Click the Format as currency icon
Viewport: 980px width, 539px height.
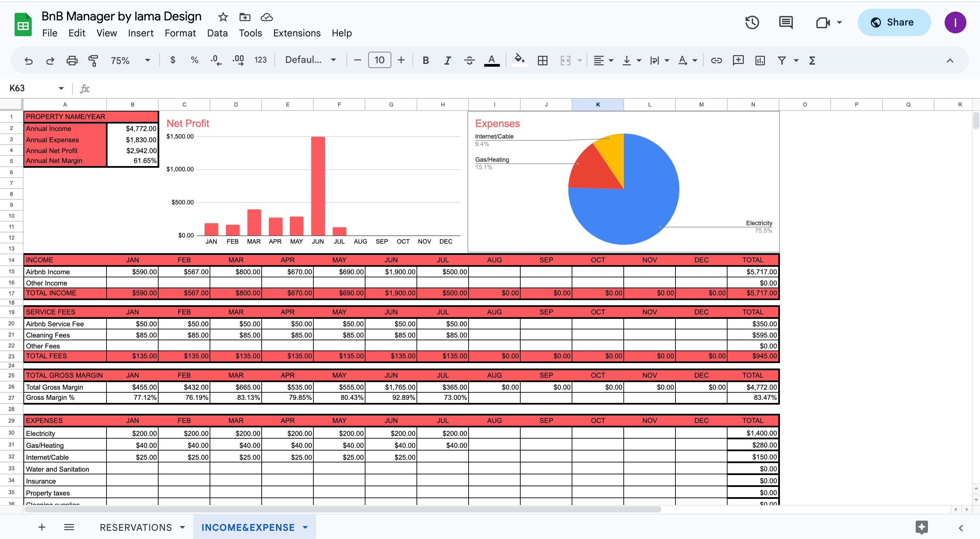(x=173, y=60)
